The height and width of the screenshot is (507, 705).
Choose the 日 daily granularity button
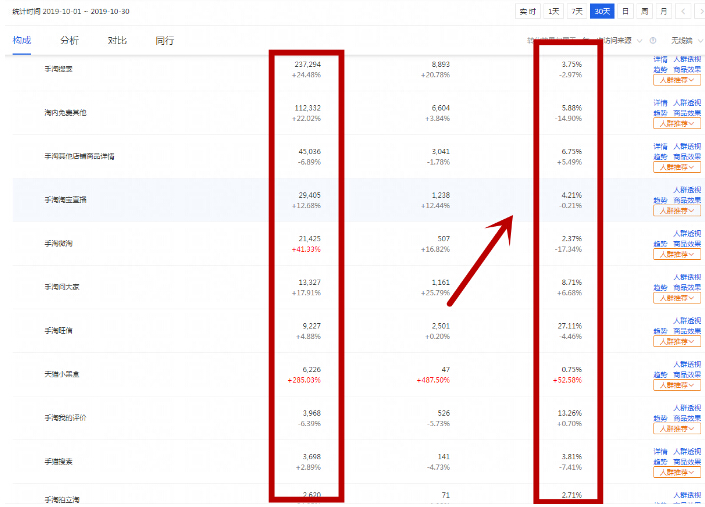(x=626, y=11)
